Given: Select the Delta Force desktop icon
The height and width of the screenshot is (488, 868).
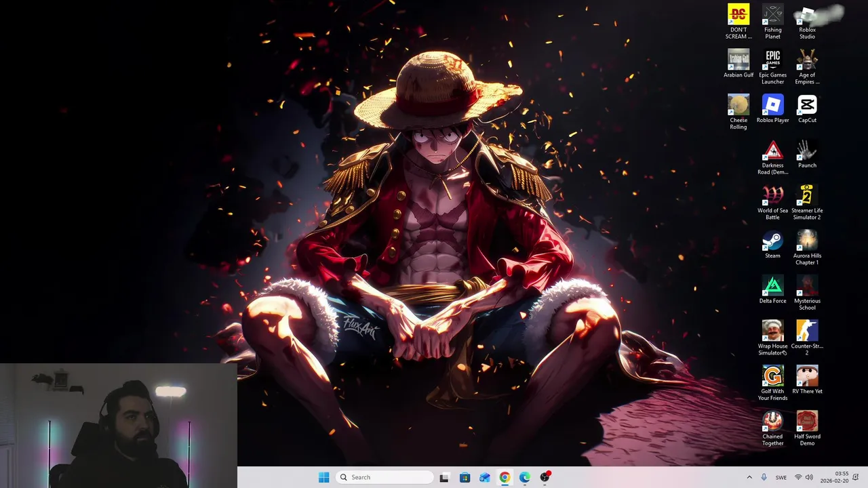Looking at the screenshot, I should click(x=772, y=289).
